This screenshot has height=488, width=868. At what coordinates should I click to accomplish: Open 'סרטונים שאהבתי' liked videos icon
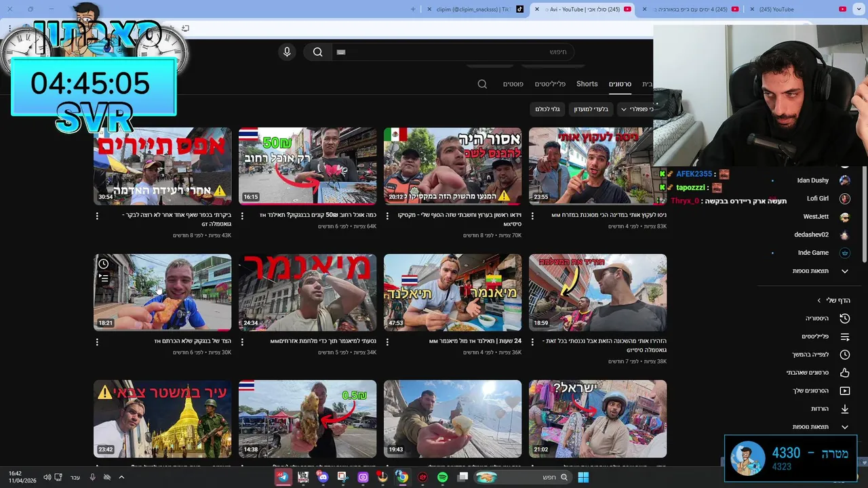(845, 373)
